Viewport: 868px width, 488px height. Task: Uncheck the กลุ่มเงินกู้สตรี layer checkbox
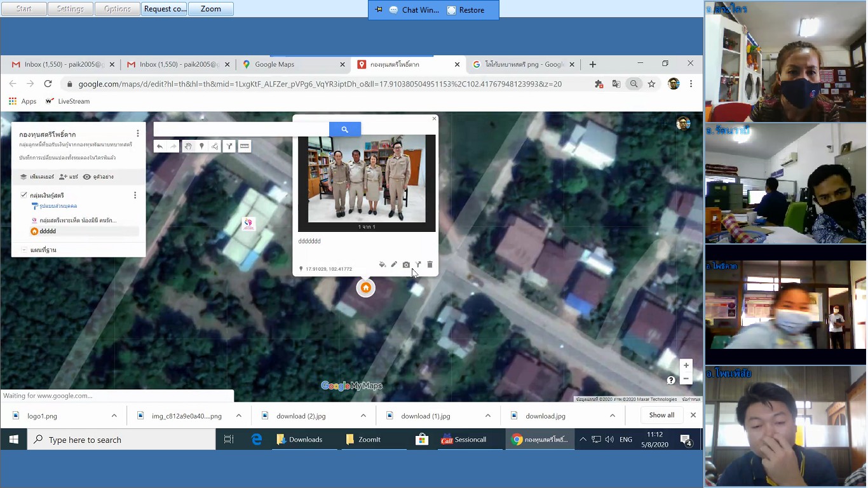[24, 195]
